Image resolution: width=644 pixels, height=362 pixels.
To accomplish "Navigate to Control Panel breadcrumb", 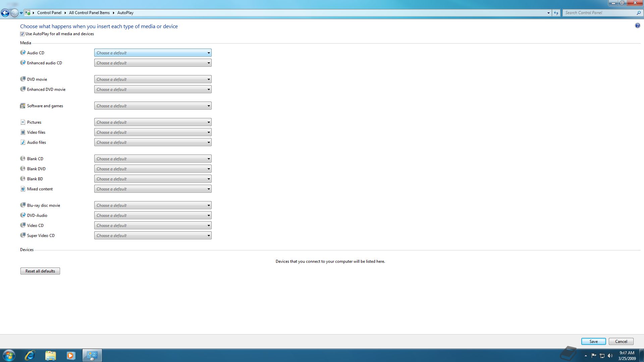I will point(49,13).
